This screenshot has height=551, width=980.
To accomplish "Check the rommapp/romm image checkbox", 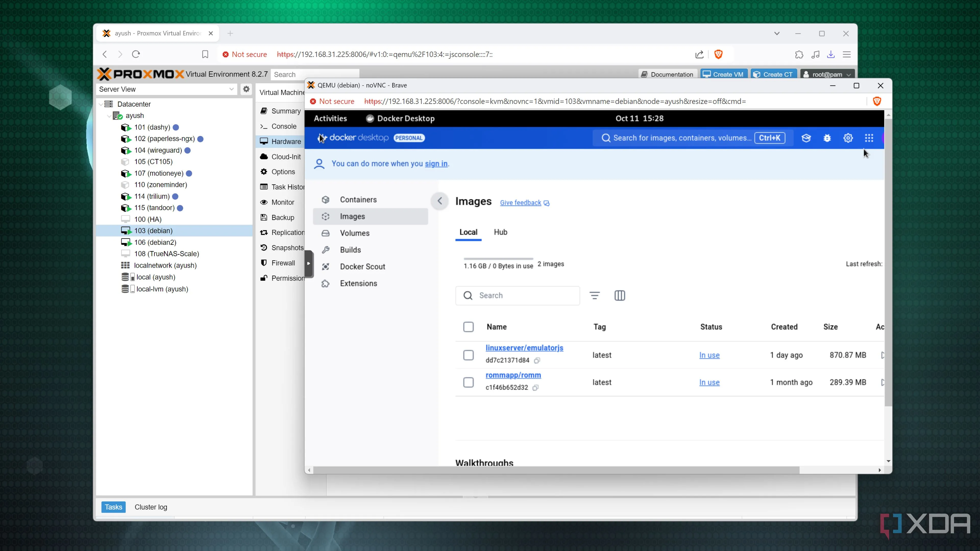I will 468,383.
